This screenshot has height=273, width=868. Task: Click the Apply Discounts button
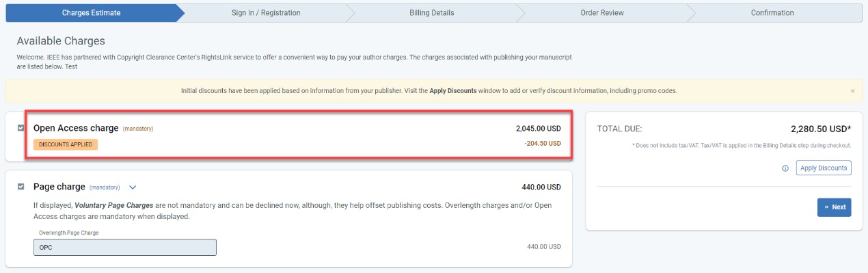coord(824,168)
